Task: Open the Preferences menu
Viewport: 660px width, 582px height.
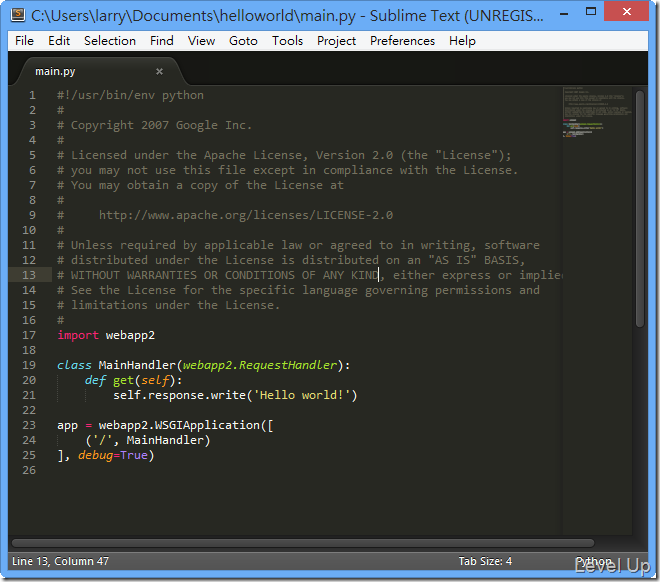Action: pos(402,41)
